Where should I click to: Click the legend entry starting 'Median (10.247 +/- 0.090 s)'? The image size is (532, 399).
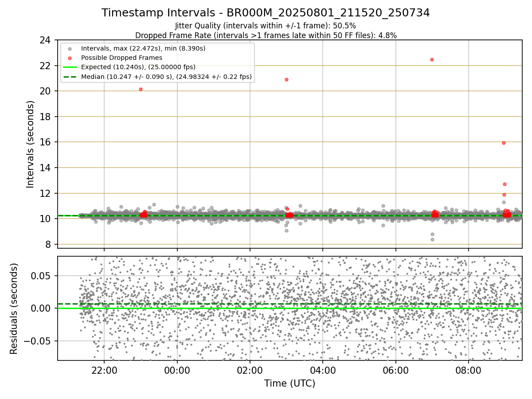[x=166, y=77]
